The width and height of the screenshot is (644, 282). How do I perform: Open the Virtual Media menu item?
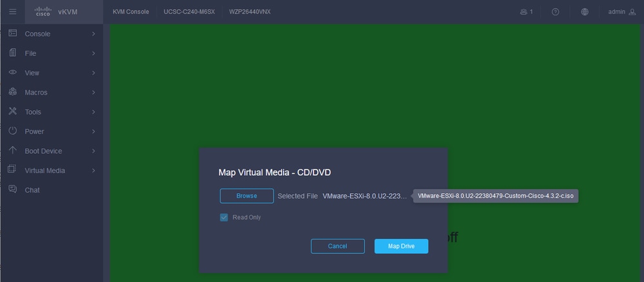tap(52, 171)
